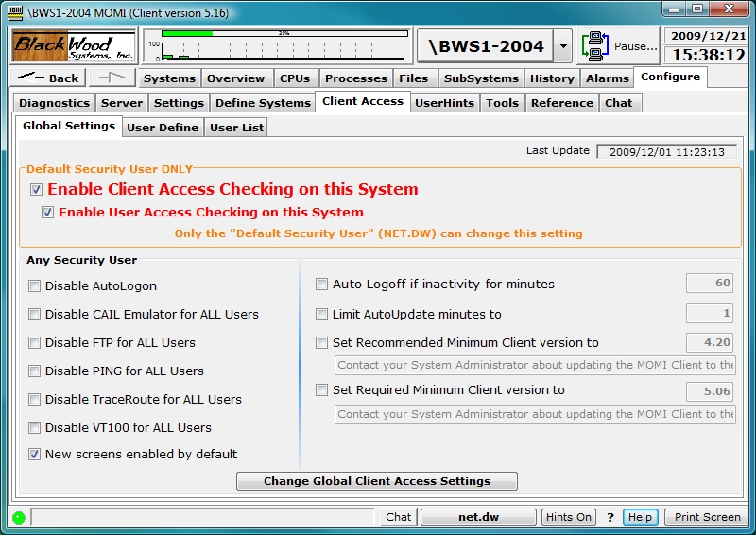Click the Print Screen button
This screenshot has height=535, width=756.
[x=707, y=517]
